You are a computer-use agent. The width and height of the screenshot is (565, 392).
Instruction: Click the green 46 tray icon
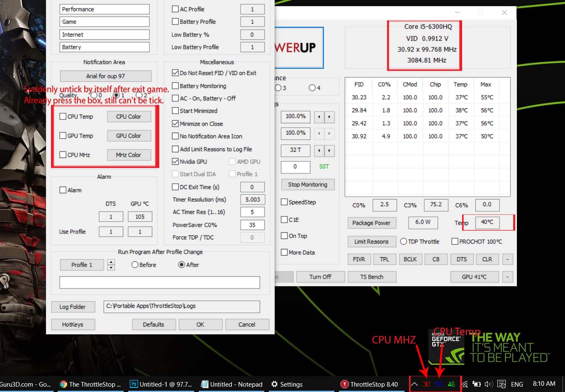451,384
